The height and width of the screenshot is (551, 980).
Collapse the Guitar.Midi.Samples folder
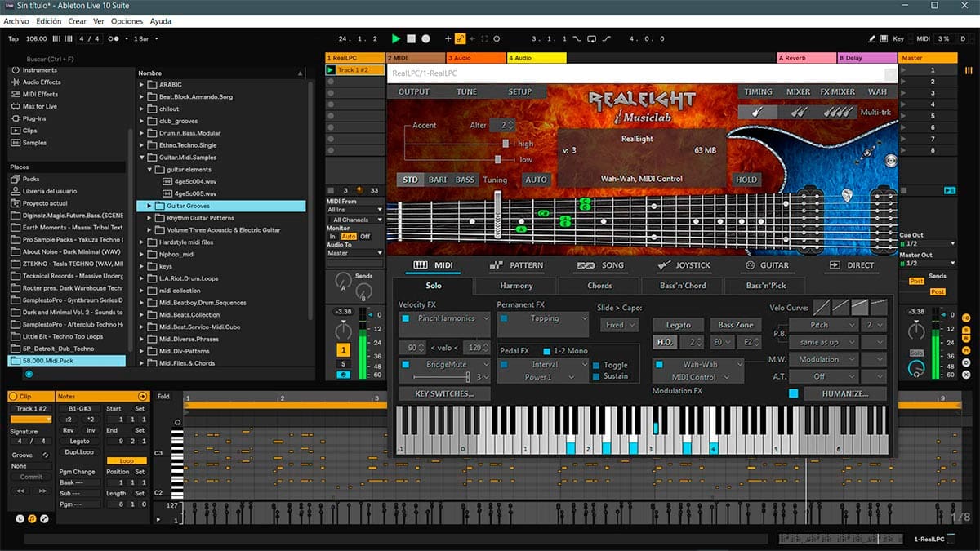click(141, 158)
